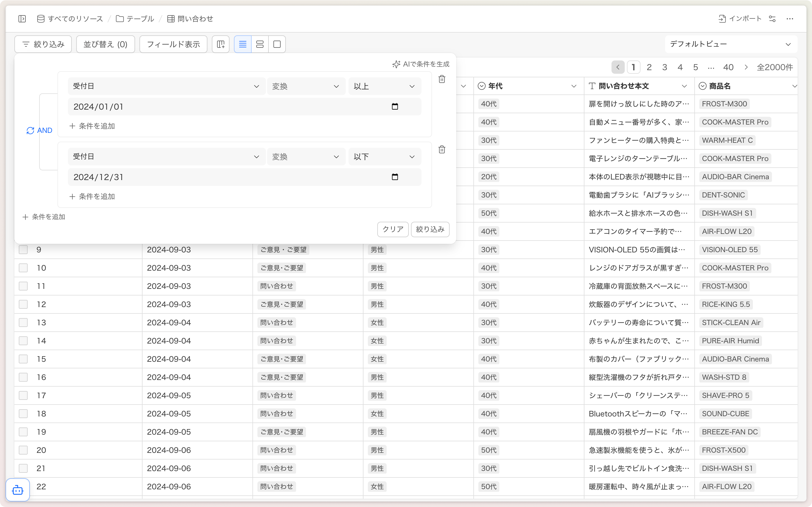Switch to compact list row view

click(x=242, y=44)
